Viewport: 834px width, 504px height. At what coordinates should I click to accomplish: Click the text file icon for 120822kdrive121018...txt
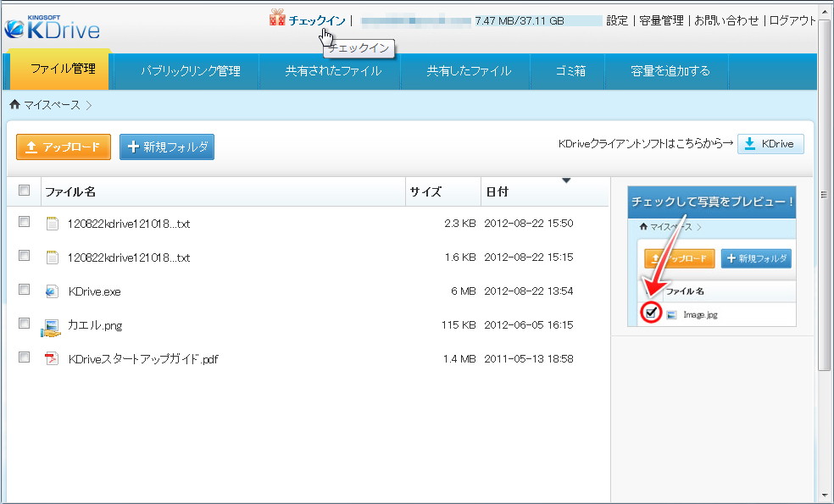pos(51,223)
